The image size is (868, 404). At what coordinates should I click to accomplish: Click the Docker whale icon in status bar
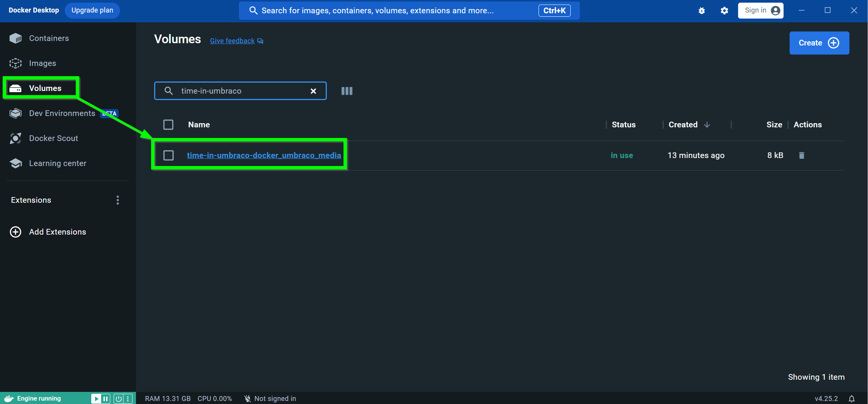tap(9, 399)
